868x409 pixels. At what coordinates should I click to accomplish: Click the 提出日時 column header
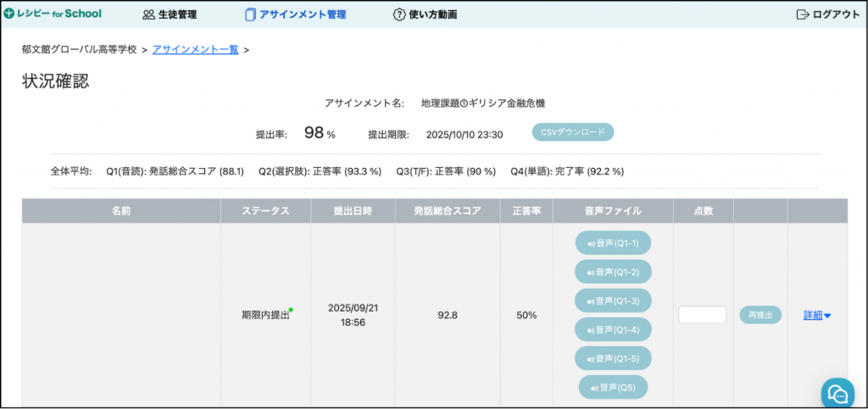click(353, 210)
